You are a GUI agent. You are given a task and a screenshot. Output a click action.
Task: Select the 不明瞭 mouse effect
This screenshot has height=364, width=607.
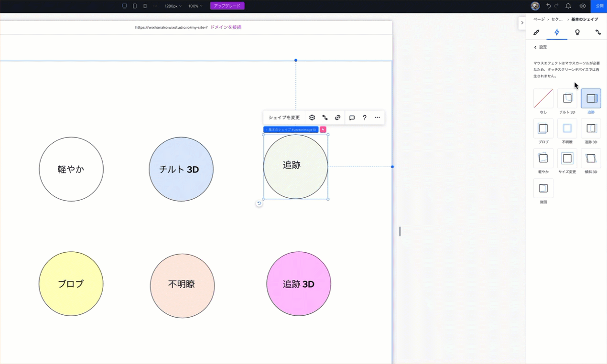tap(567, 128)
